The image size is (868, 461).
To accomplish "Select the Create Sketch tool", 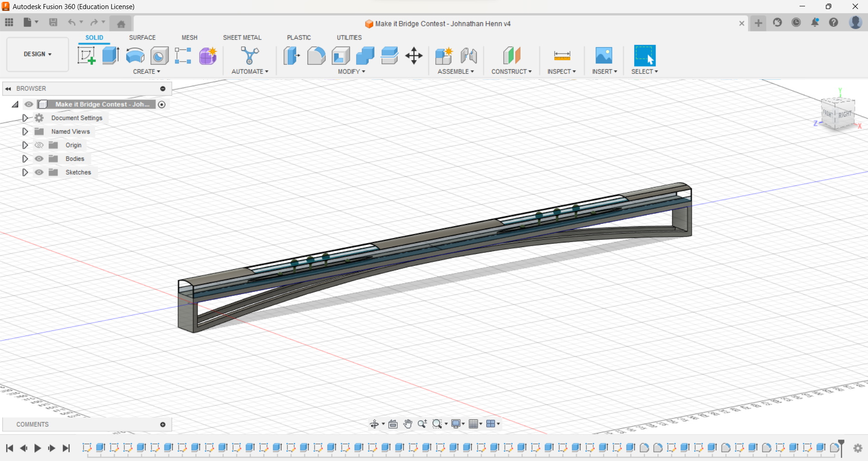I will (x=86, y=55).
